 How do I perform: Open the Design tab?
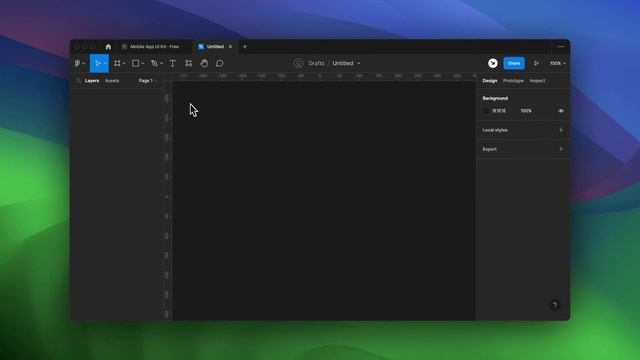(490, 81)
